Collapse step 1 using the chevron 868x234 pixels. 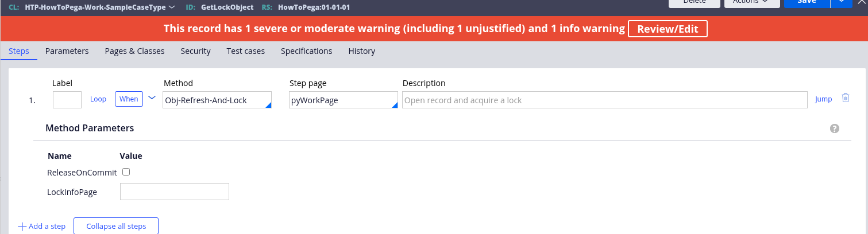(x=152, y=98)
